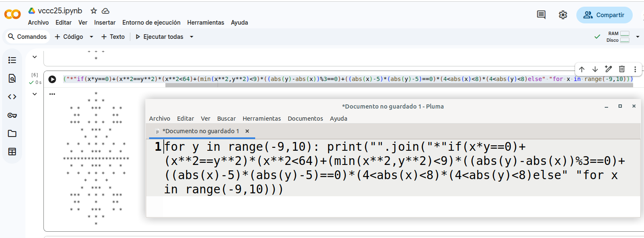Open find and replace sidebar panel
This screenshot has height=238, width=644.
(12, 78)
